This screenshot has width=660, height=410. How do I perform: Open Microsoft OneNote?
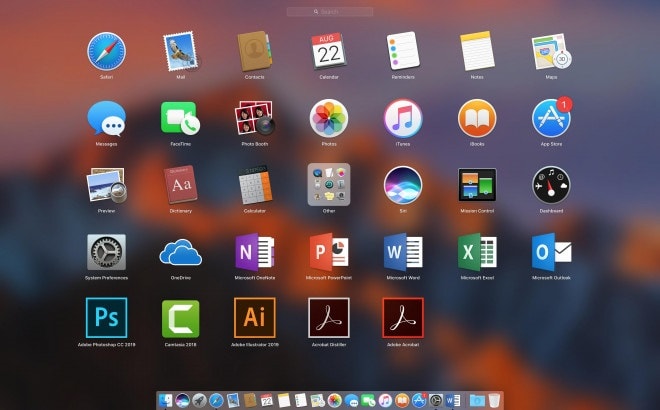255,252
